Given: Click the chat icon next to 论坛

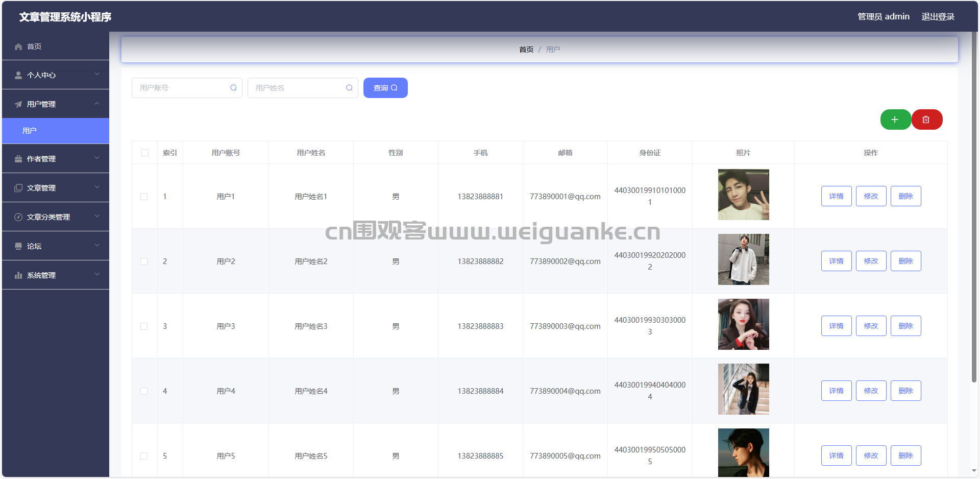Looking at the screenshot, I should [x=18, y=246].
